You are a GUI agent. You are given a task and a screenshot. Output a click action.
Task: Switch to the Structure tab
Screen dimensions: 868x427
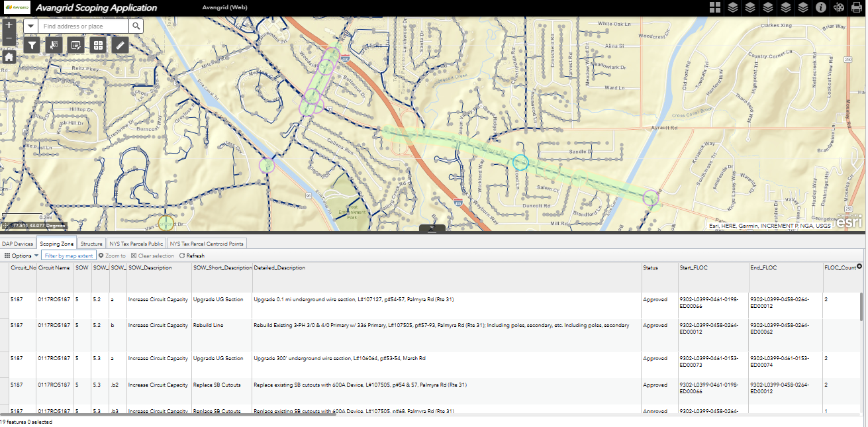91,244
